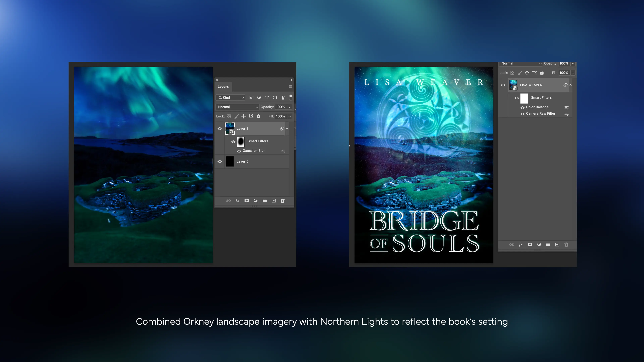Click link layers icon in left panel
The image size is (644, 362).
[x=228, y=201]
